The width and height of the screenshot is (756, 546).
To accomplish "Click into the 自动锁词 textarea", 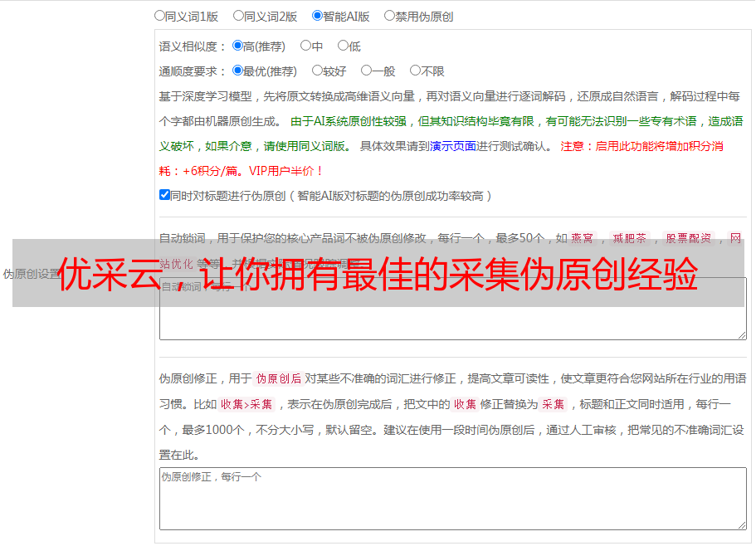I will [x=453, y=309].
